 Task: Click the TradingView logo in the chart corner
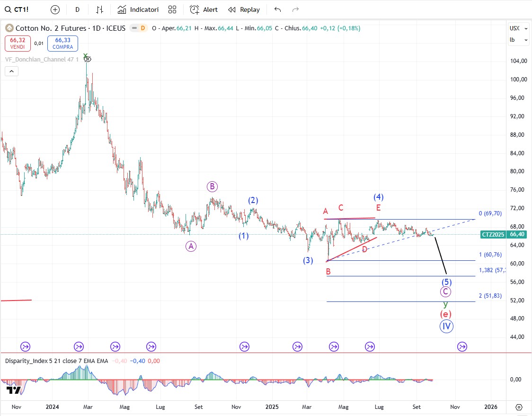pos(13,390)
